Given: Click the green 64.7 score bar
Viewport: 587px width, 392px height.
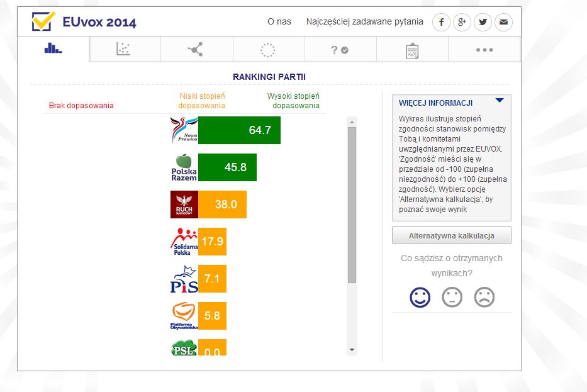Looking at the screenshot, I should click(239, 130).
